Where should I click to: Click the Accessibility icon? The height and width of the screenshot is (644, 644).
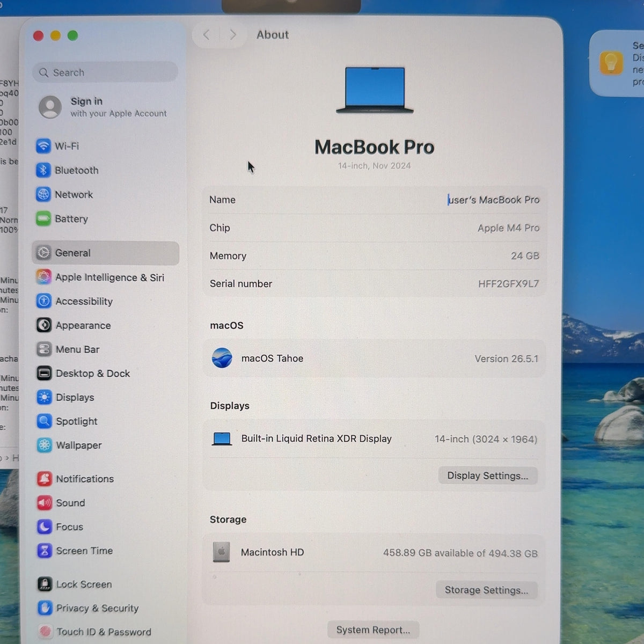tap(44, 301)
